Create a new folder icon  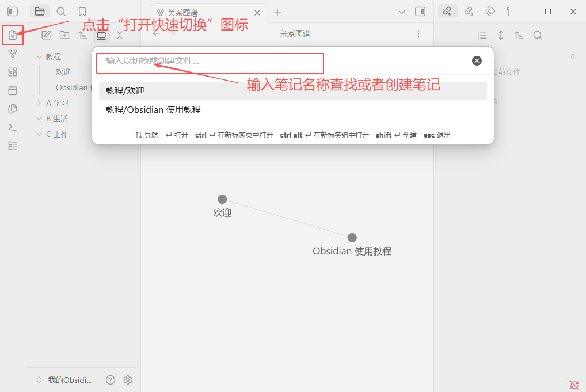coord(64,35)
